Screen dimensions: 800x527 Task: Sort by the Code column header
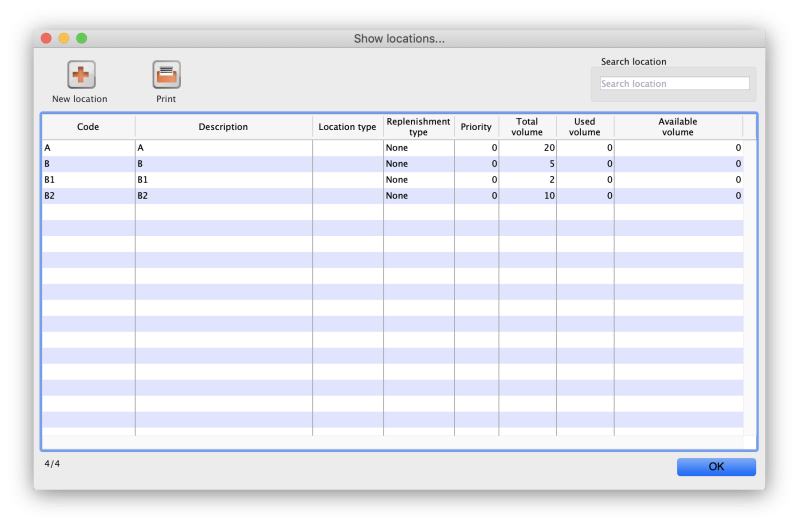88,127
